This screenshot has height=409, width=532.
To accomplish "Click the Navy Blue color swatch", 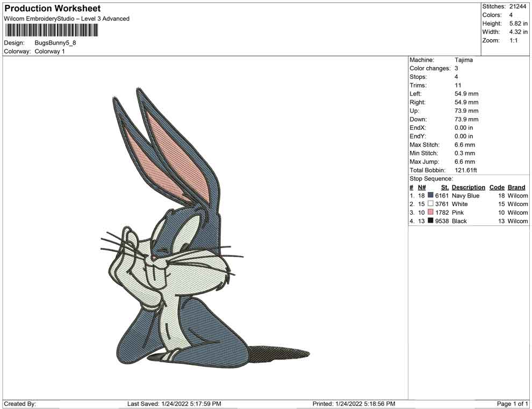I will pyautogui.click(x=430, y=195).
